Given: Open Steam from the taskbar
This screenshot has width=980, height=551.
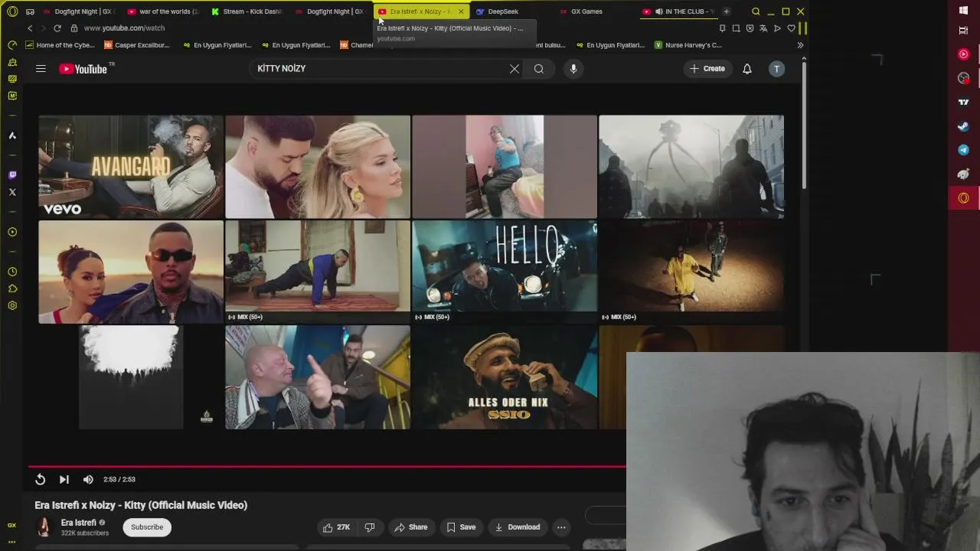Looking at the screenshot, I should (x=964, y=126).
